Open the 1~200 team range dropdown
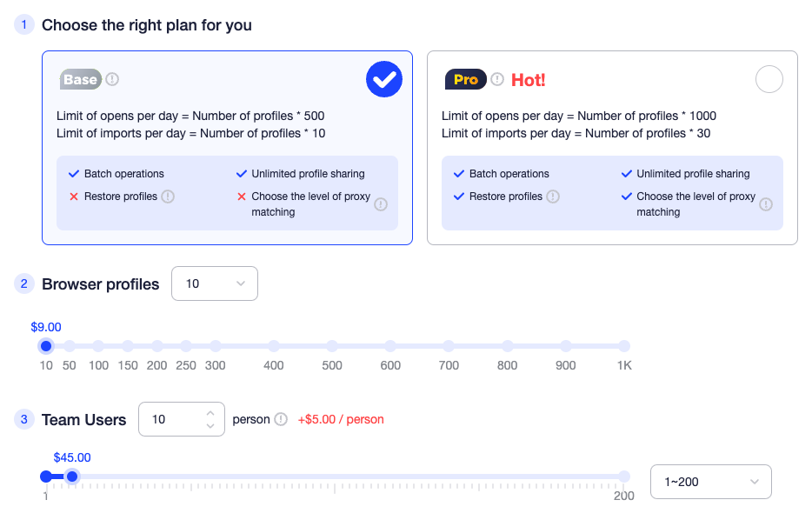Image resolution: width=812 pixels, height=520 pixels. pyautogui.click(x=710, y=482)
